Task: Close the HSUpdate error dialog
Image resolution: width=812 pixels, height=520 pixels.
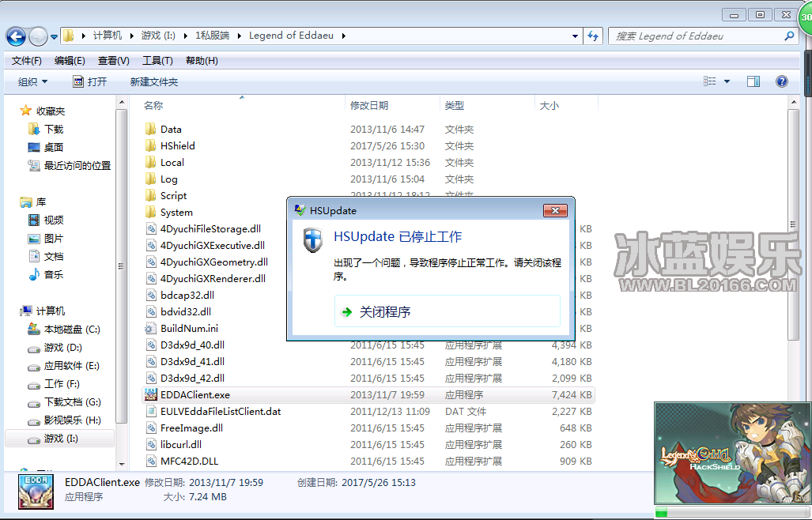Action: click(555, 210)
